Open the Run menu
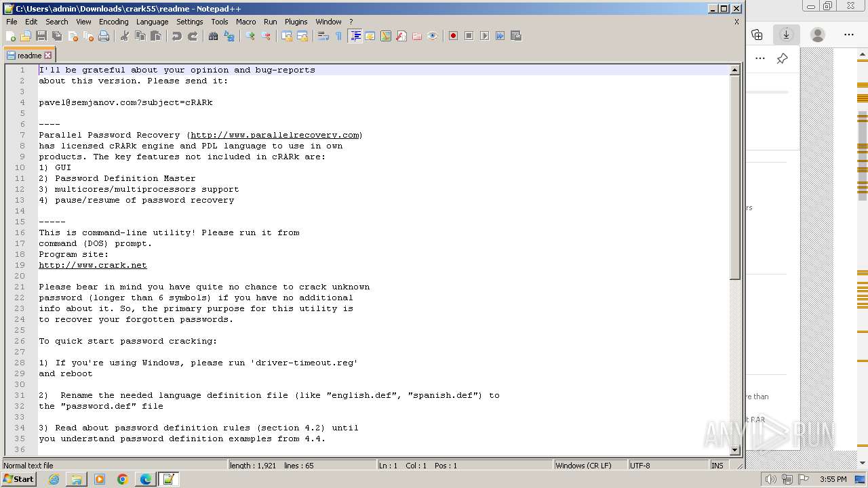This screenshot has width=868, height=488. point(271,22)
